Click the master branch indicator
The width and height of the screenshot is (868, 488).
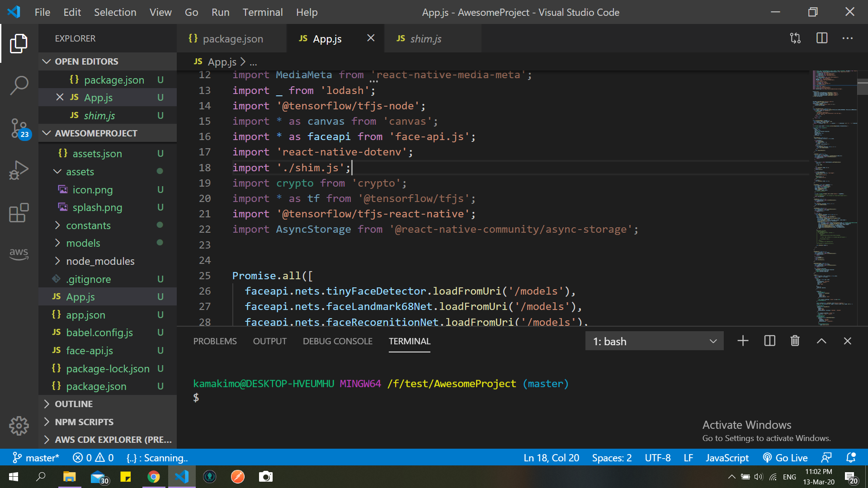point(36,457)
